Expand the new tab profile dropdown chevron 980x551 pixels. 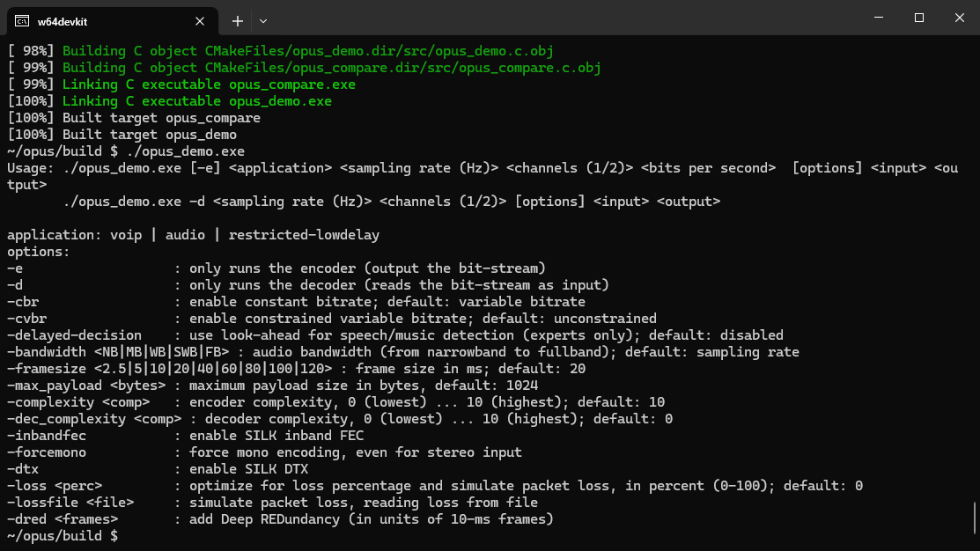click(x=263, y=21)
